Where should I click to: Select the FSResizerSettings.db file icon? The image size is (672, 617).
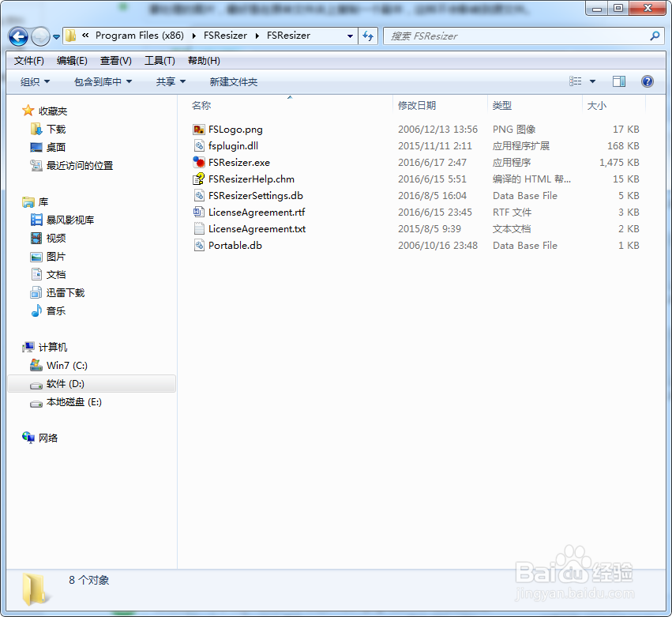tap(199, 196)
